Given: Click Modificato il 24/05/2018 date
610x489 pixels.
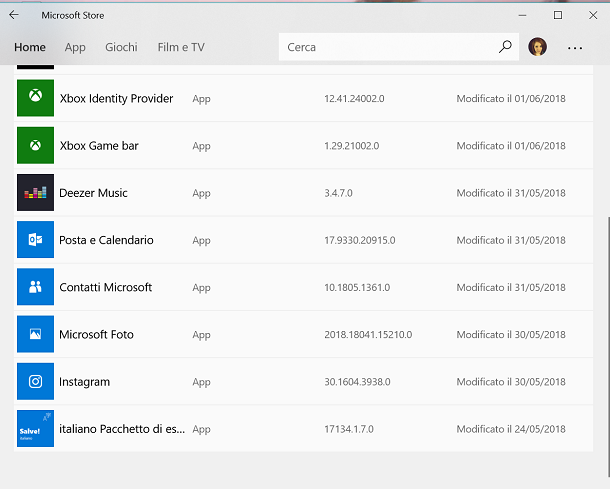Looking at the screenshot, I should (511, 429).
